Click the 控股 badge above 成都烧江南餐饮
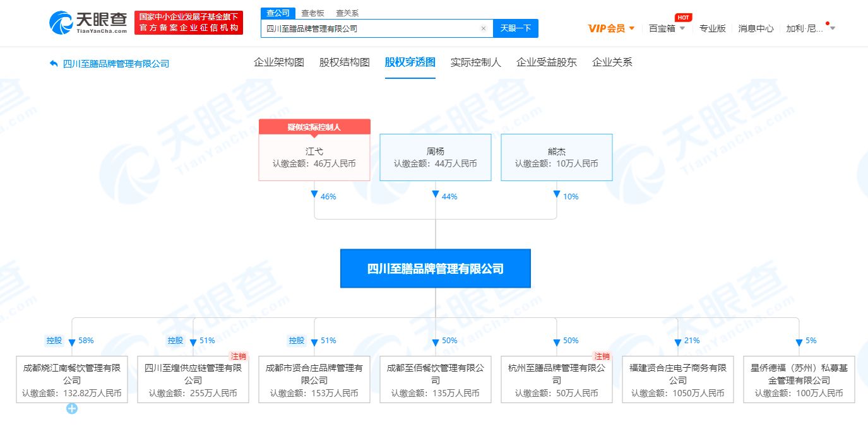The height and width of the screenshot is (429, 868). click(54, 340)
